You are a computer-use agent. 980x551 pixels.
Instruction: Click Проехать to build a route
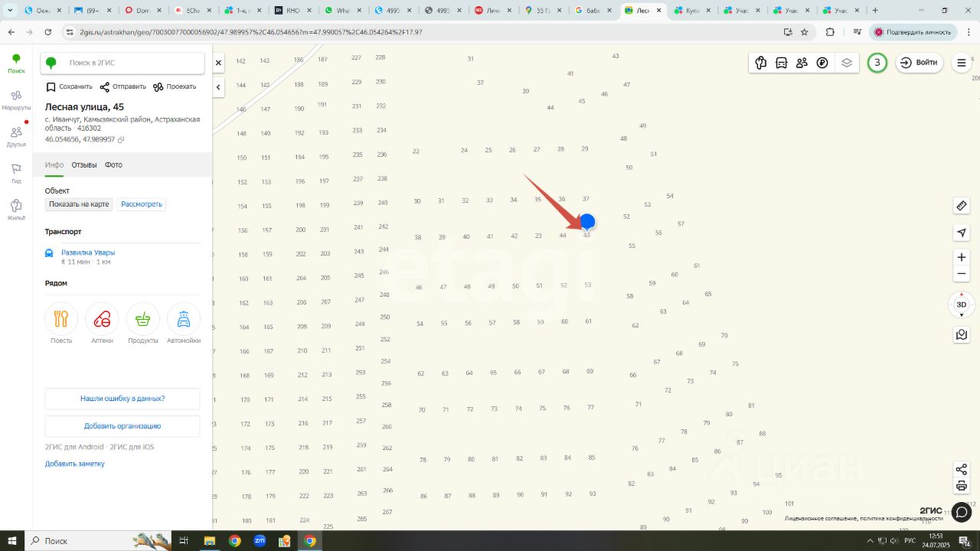[x=175, y=86]
